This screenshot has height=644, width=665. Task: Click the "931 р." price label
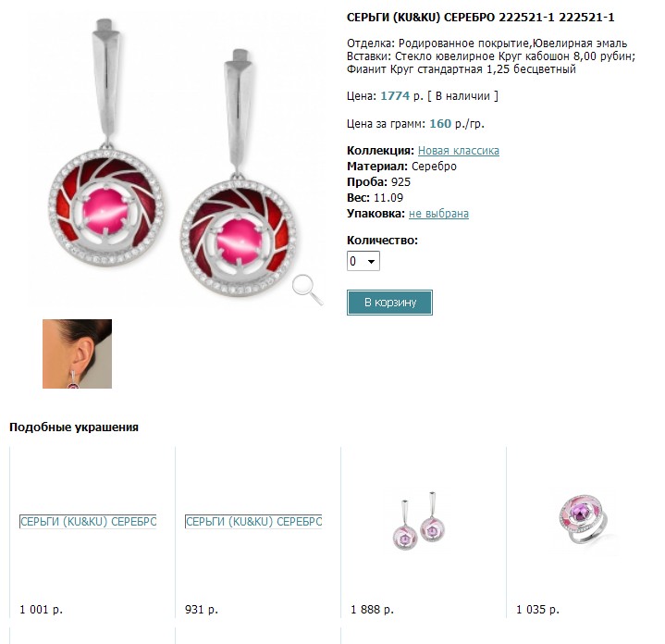[202, 610]
